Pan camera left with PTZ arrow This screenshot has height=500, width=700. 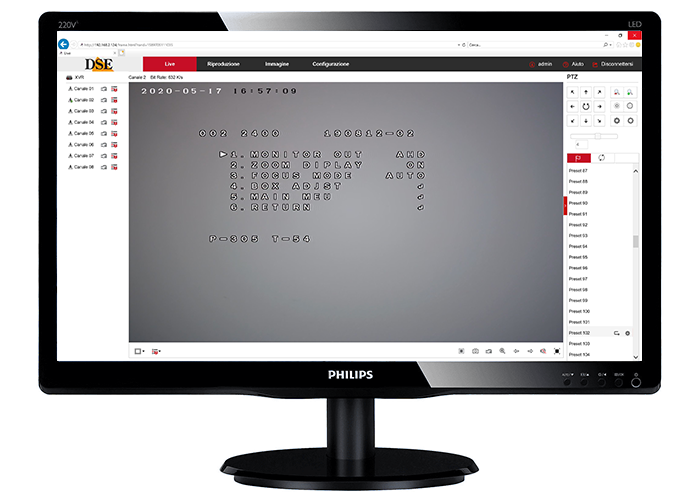[572, 106]
